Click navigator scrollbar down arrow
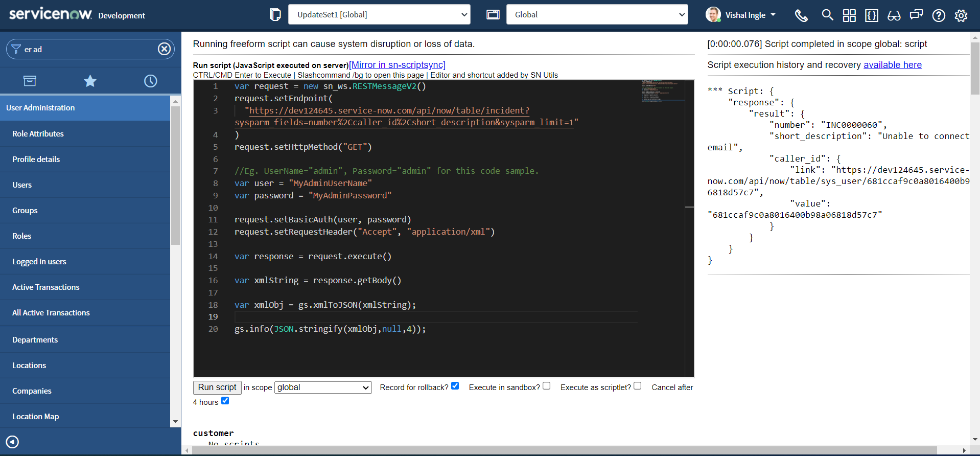This screenshot has width=980, height=456. (x=175, y=422)
